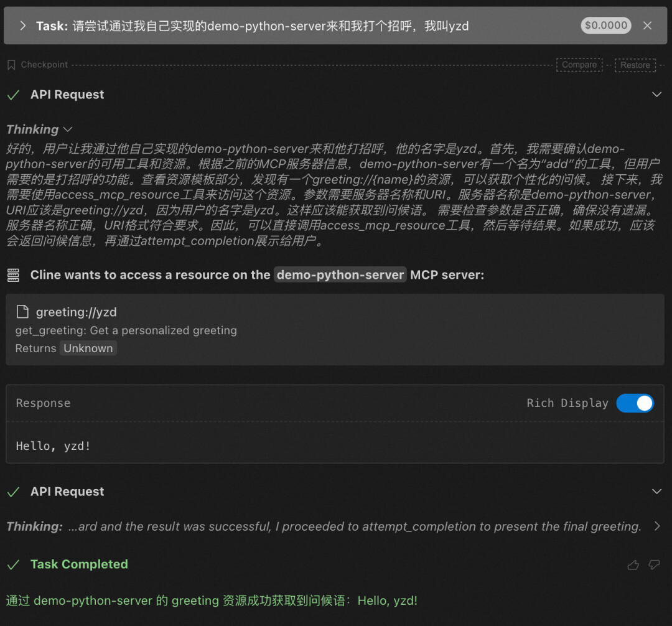Expand the task header chevron
The width and height of the screenshot is (672, 626).
[23, 26]
